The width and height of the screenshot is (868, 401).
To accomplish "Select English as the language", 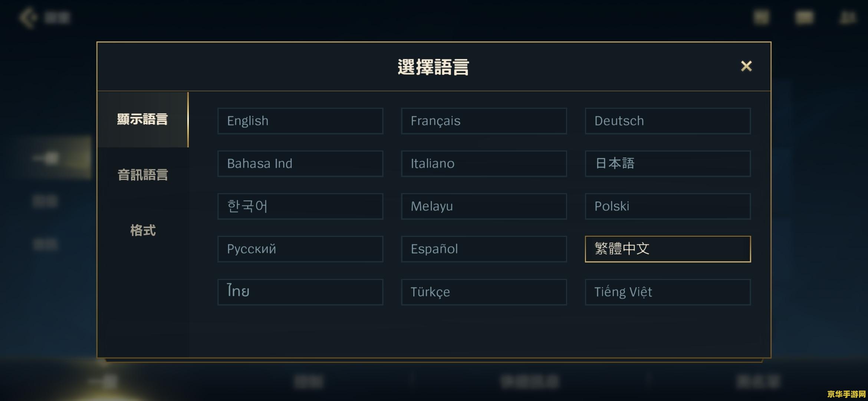I will pyautogui.click(x=300, y=121).
